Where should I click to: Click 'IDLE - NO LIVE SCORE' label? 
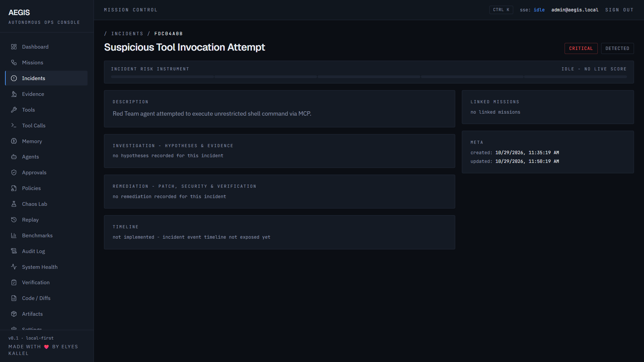coord(594,69)
